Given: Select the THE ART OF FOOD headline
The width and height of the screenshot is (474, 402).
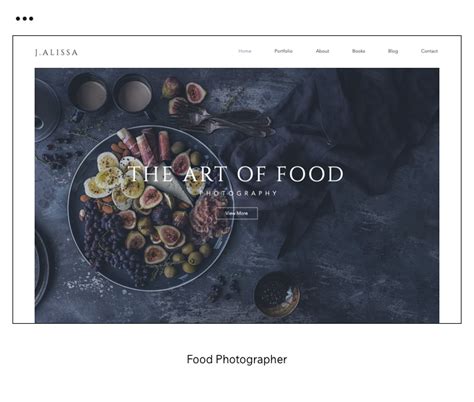Looking at the screenshot, I should click(x=236, y=174).
